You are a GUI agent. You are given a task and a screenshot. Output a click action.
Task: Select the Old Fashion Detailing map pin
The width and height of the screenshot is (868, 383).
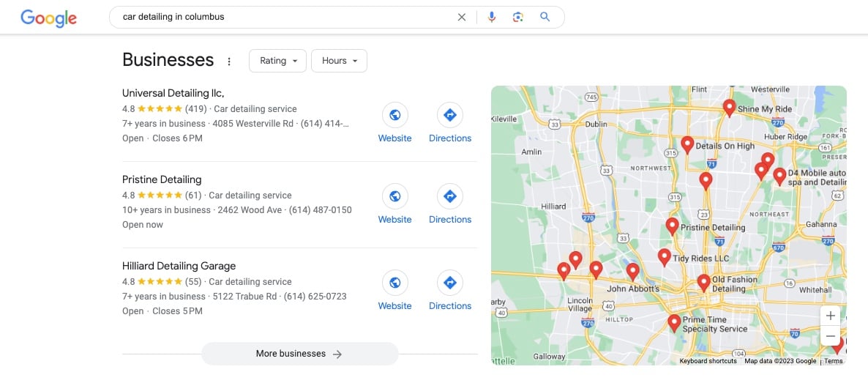703,283
